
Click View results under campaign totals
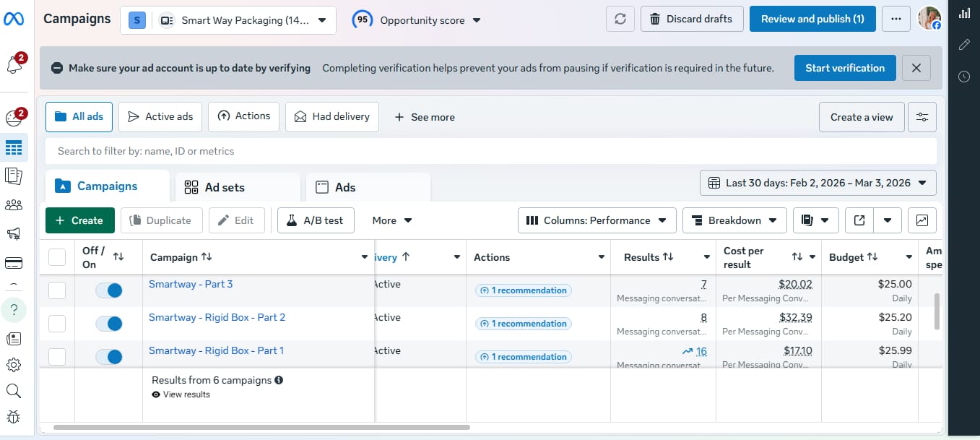tap(181, 394)
